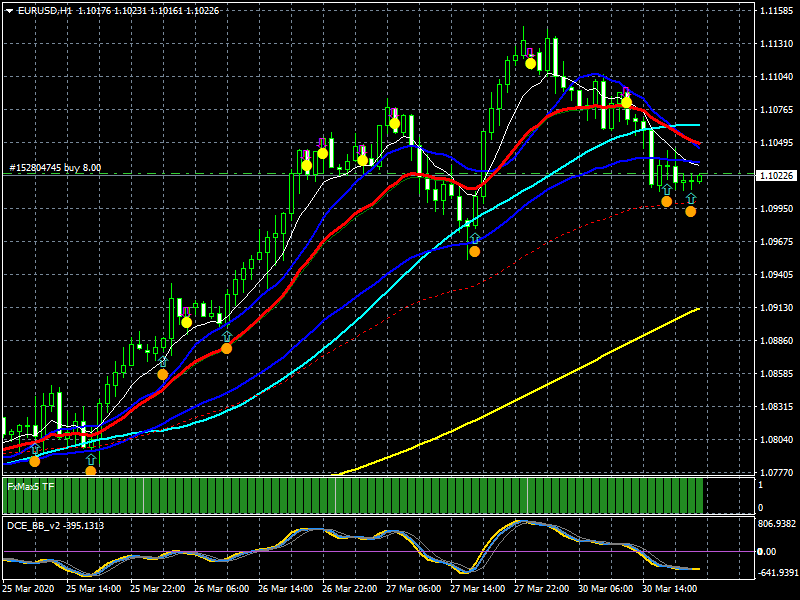This screenshot has width=800, height=600.
Task: Click the 806.9382 oscillator scale value
Action: [x=777, y=524]
